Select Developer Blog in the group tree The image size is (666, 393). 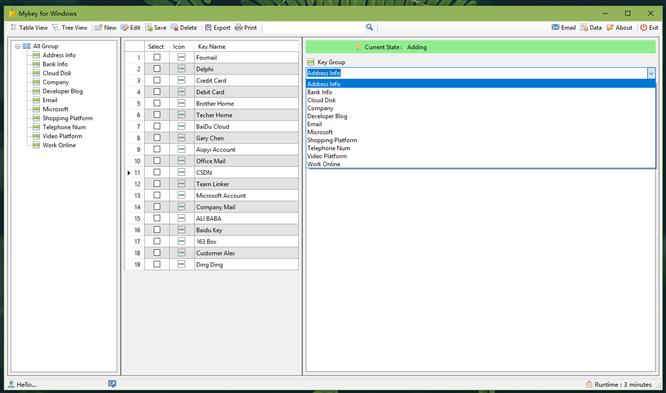(62, 91)
